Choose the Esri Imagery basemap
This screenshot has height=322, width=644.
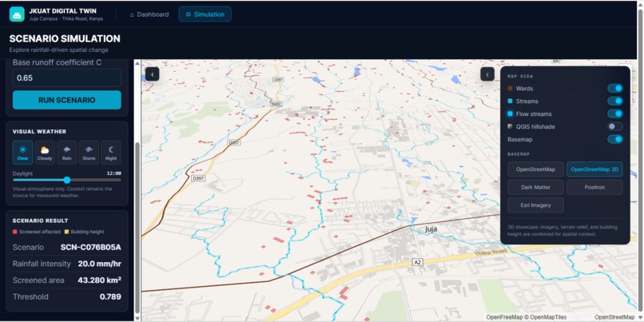click(535, 205)
